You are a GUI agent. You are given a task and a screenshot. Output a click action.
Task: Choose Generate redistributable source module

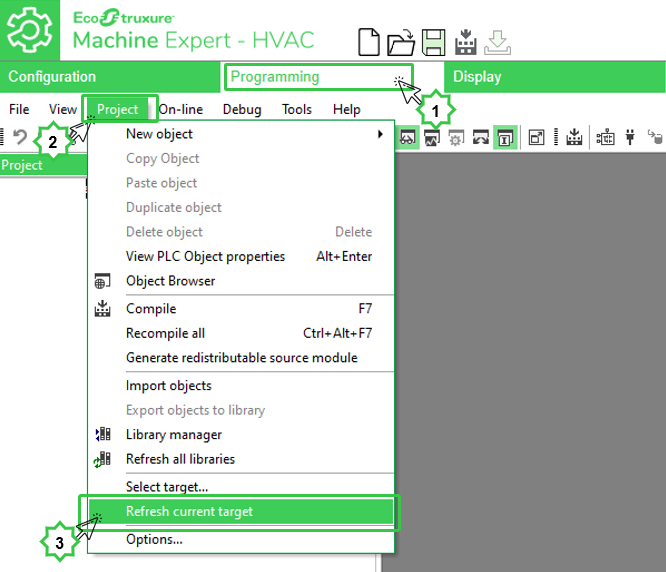point(241,358)
